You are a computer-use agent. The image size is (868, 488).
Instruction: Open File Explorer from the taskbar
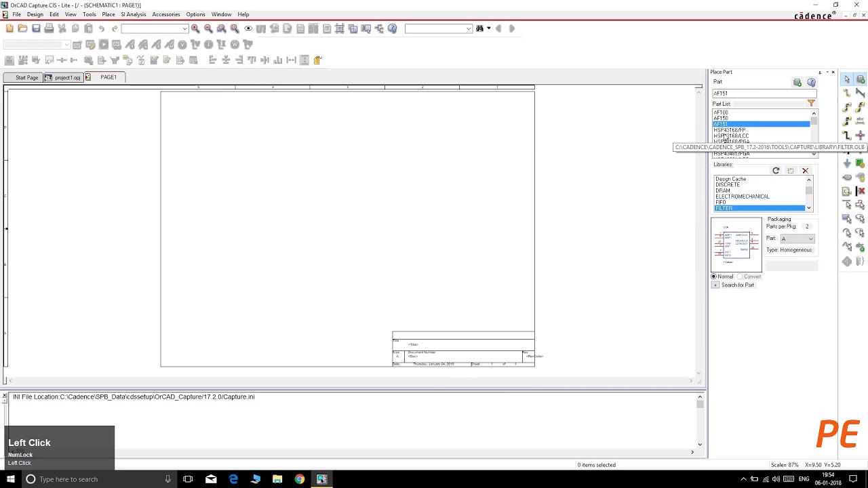point(277,479)
